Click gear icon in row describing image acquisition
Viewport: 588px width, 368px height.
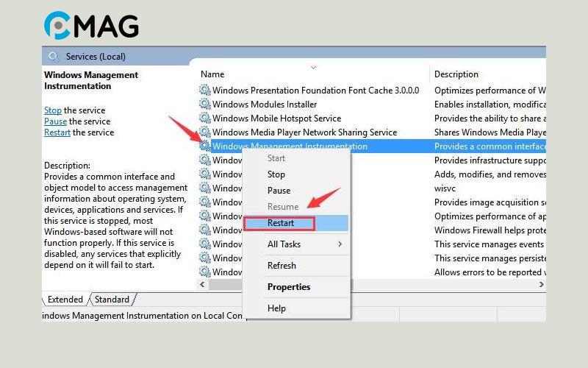pos(204,202)
